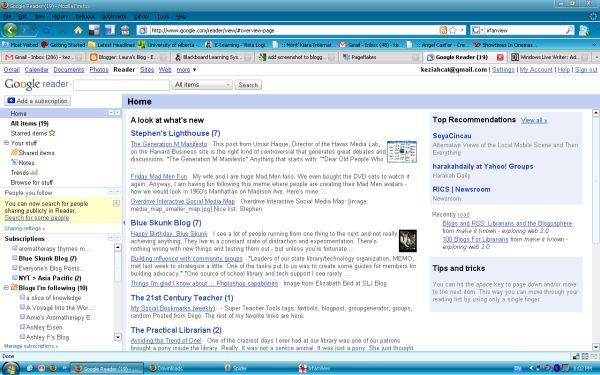Open Sharing settings link
The image size is (600, 375).
click(24, 228)
